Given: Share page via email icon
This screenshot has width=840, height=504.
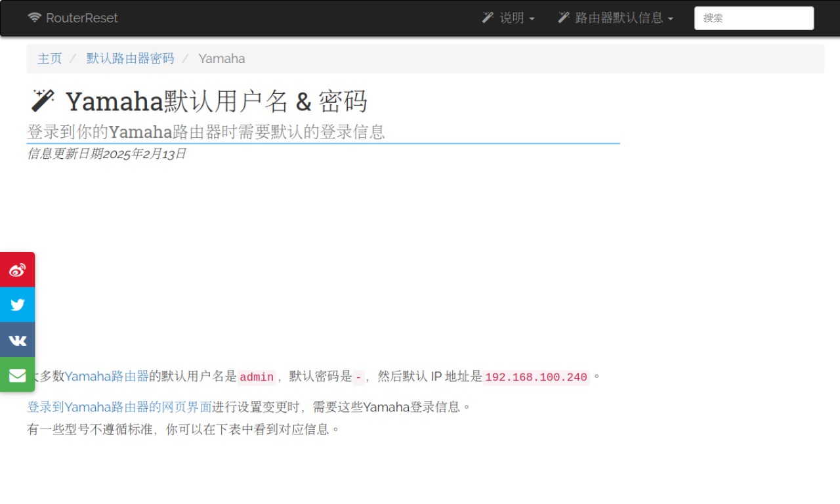Looking at the screenshot, I should click(x=17, y=375).
